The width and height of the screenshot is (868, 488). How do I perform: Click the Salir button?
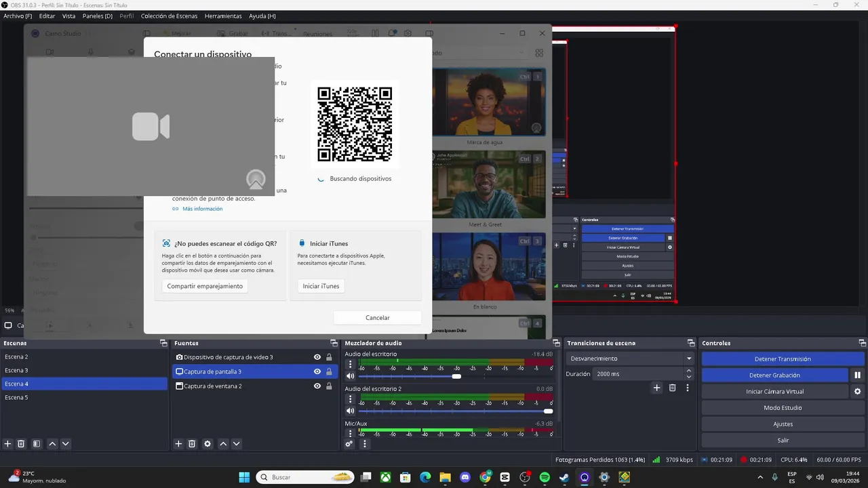(x=783, y=440)
